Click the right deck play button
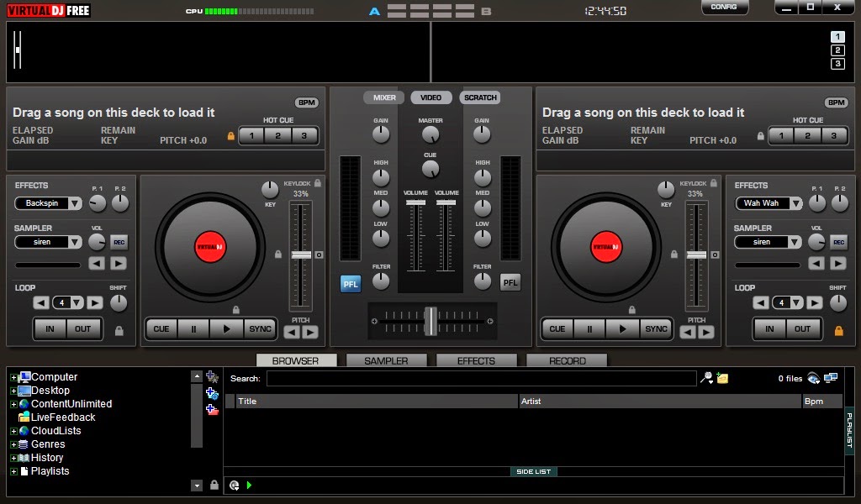 coord(622,329)
